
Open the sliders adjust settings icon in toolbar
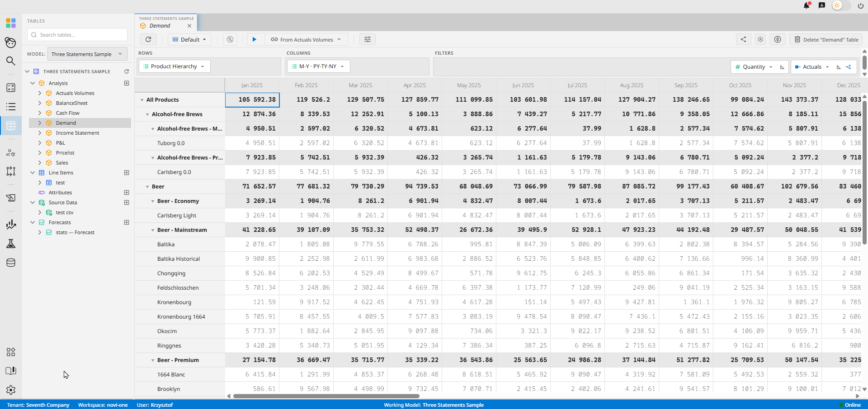[x=368, y=39]
